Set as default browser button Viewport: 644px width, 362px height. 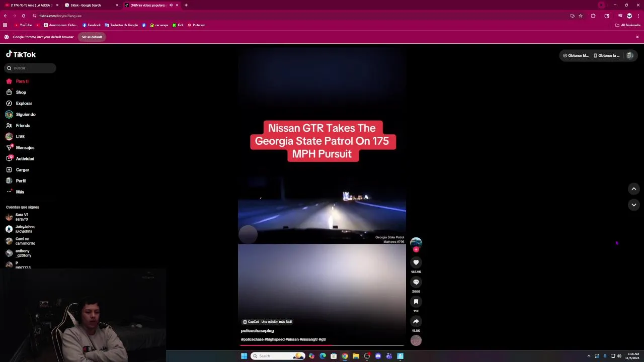pyautogui.click(x=92, y=37)
